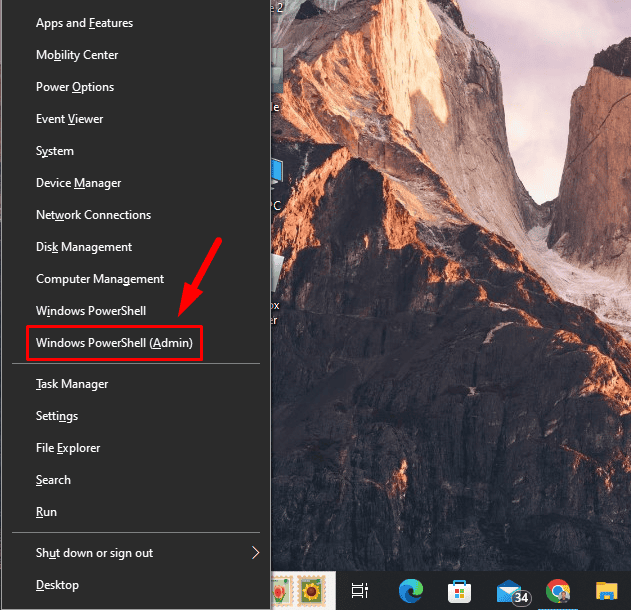Open File Explorer taskbar icon
The width and height of the screenshot is (631, 610).
point(606,591)
